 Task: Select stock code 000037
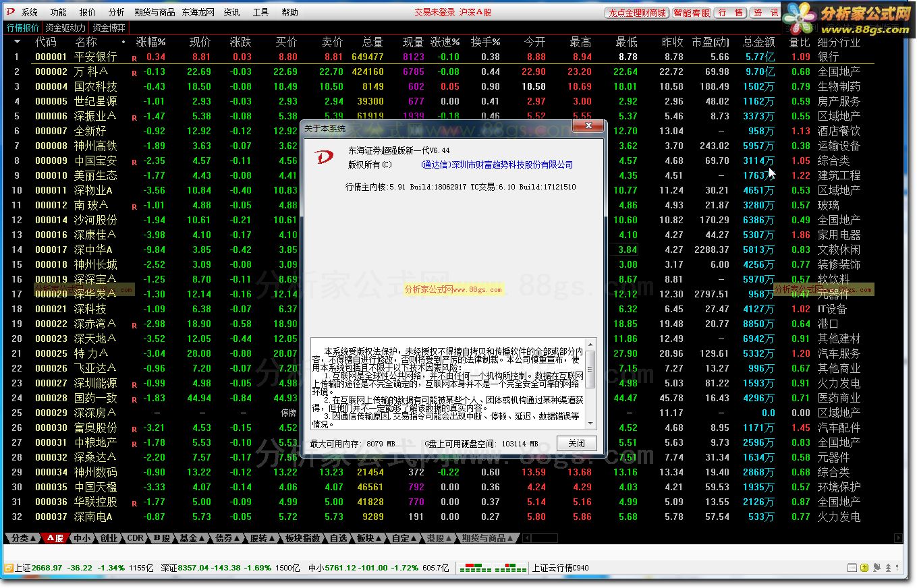coord(51,517)
